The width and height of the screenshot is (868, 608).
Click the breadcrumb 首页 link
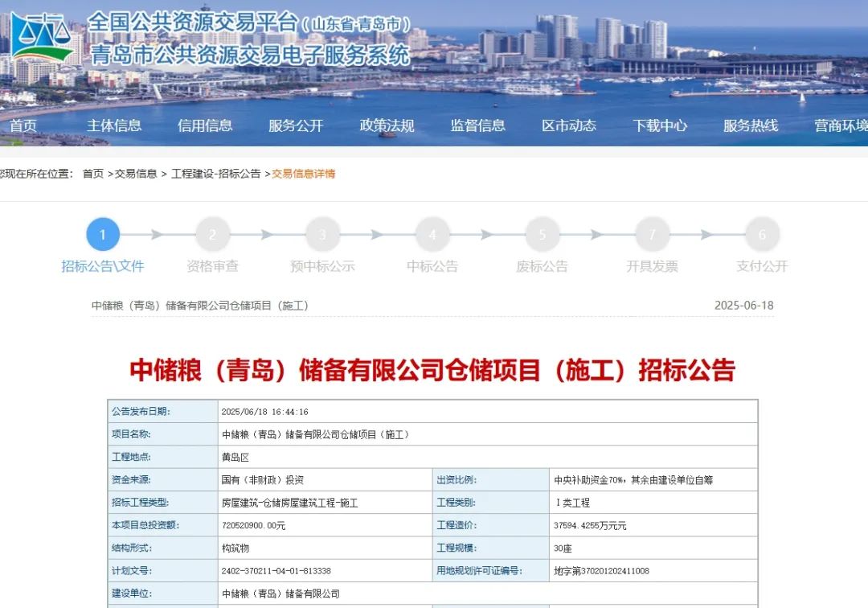pos(93,174)
